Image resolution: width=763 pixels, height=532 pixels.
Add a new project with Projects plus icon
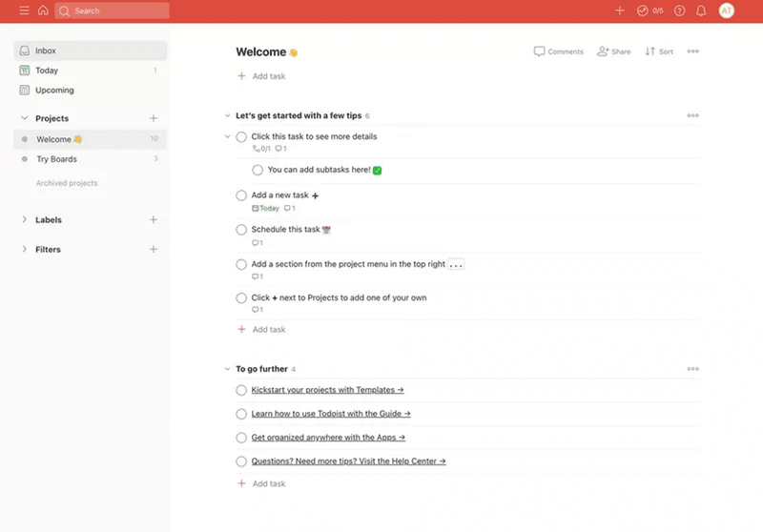pyautogui.click(x=154, y=118)
